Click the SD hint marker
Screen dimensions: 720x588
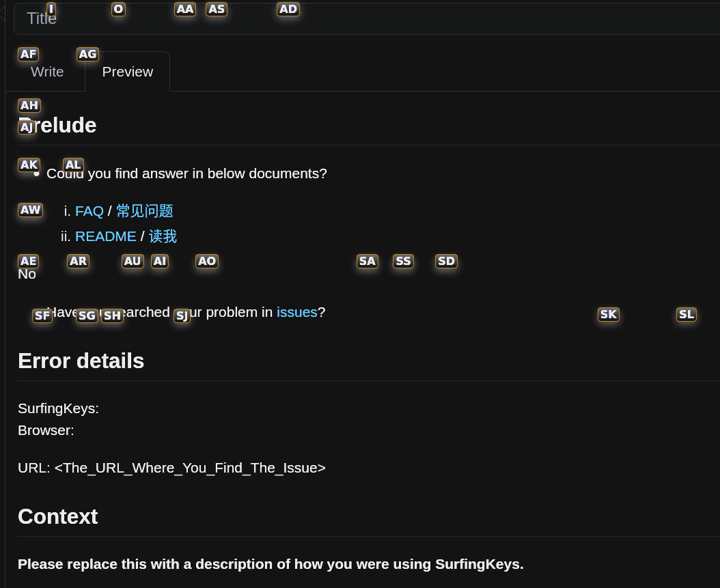point(446,261)
